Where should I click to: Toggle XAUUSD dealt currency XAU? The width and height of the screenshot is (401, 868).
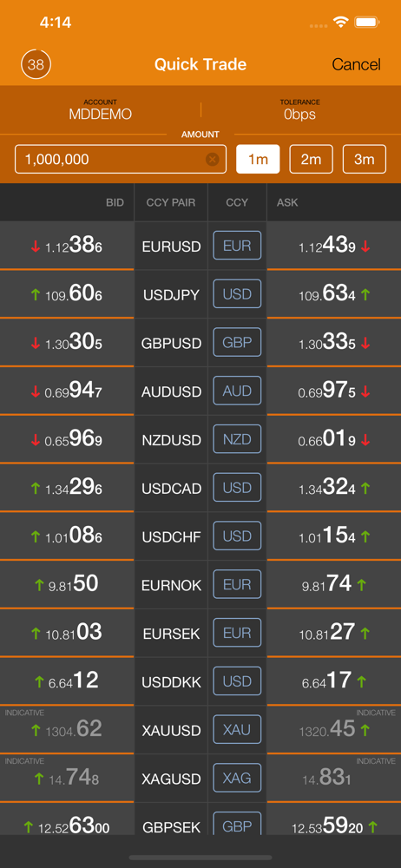pyautogui.click(x=237, y=729)
